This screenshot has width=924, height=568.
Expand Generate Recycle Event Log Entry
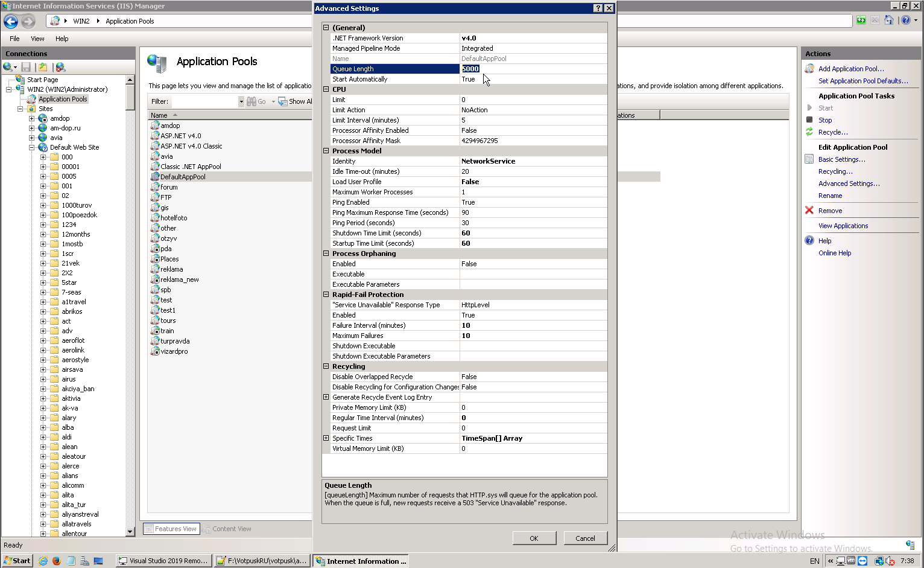326,397
